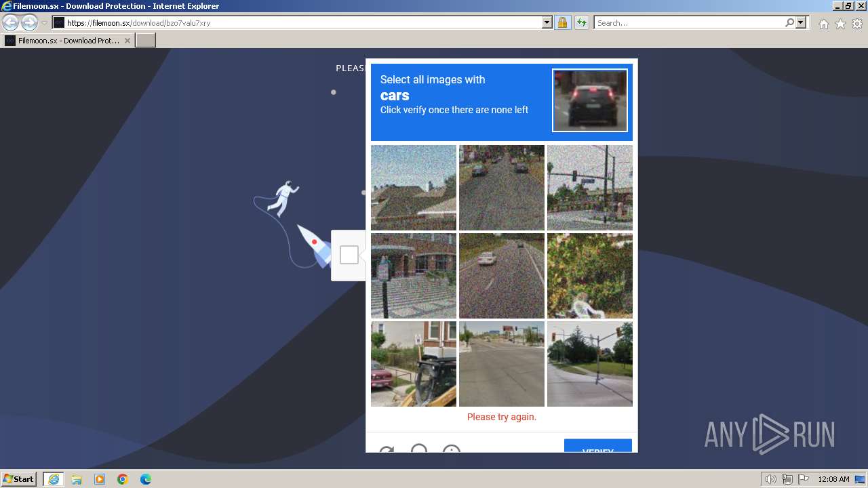Click the volume speaker tray icon
The height and width of the screenshot is (488, 868).
coord(771,479)
